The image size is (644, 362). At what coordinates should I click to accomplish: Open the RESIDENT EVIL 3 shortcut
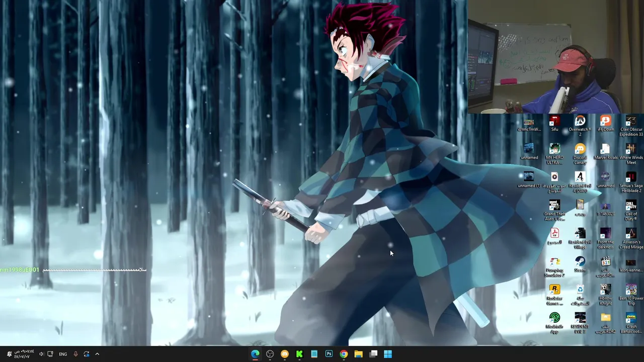coord(580,323)
